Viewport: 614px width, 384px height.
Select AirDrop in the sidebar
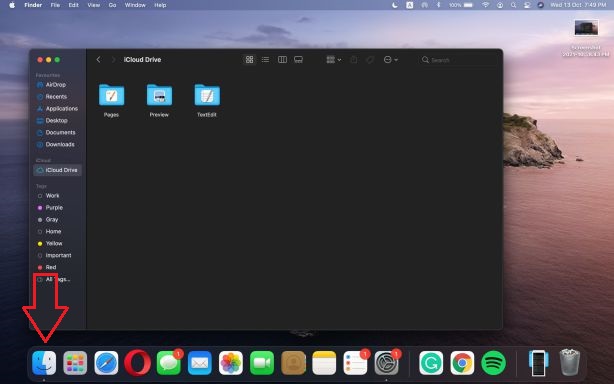point(57,85)
